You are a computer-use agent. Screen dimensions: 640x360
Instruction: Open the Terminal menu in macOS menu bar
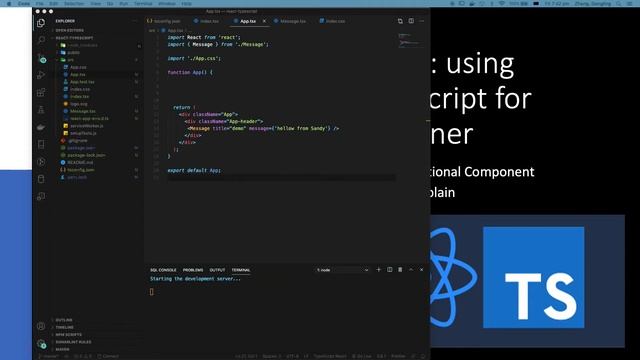coord(143,3)
